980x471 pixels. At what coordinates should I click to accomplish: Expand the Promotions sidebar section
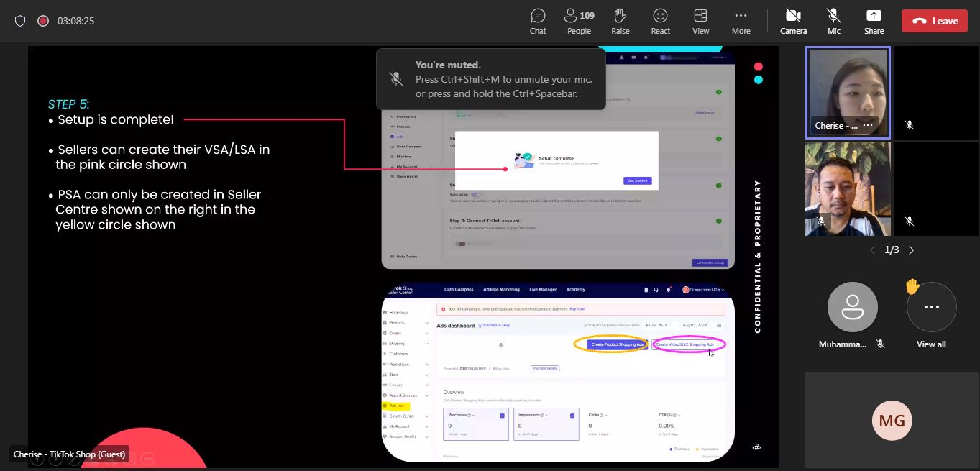click(407, 365)
